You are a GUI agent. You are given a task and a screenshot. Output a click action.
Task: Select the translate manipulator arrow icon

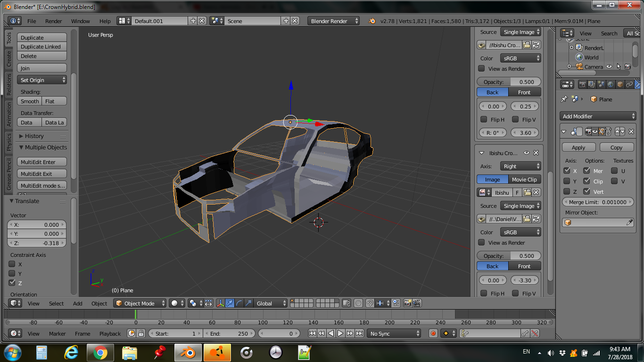tap(230, 303)
